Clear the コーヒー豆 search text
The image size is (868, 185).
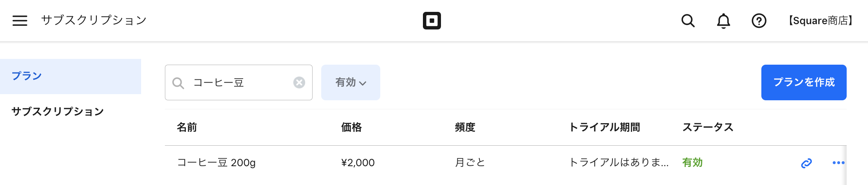click(x=299, y=83)
